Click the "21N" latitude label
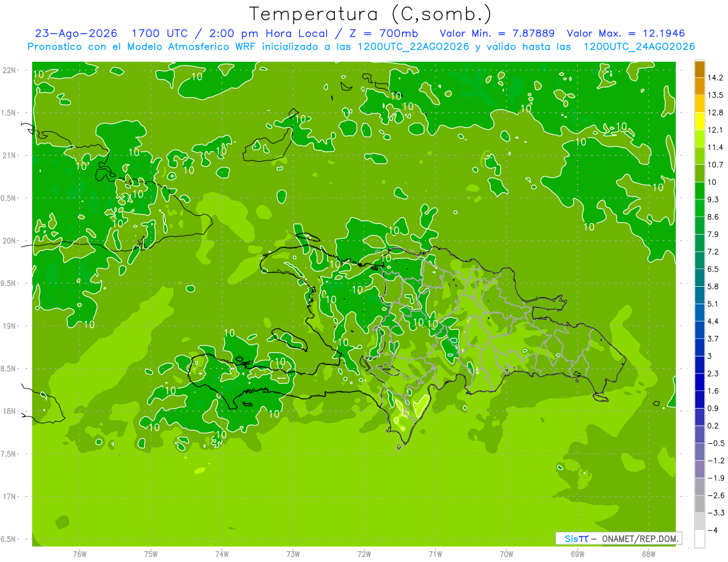 10,156
